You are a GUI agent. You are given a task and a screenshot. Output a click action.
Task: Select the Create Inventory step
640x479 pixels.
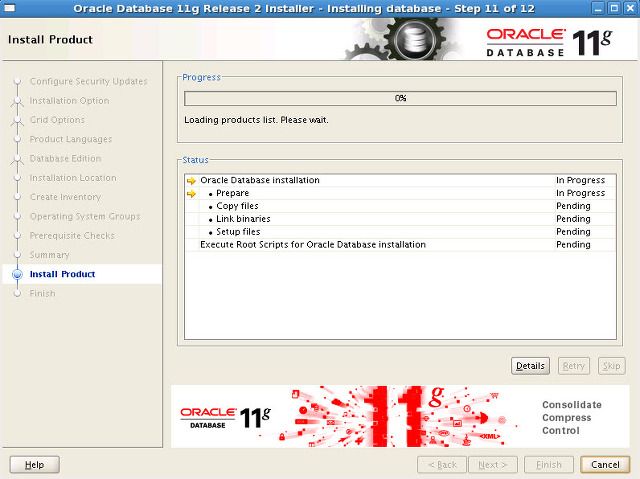(65, 197)
